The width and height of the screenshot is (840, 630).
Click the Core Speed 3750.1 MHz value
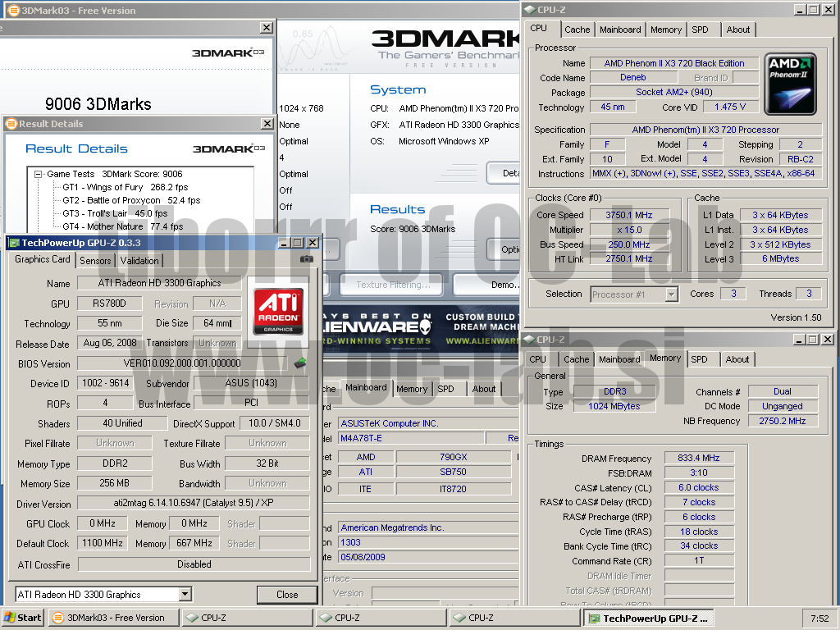point(629,215)
